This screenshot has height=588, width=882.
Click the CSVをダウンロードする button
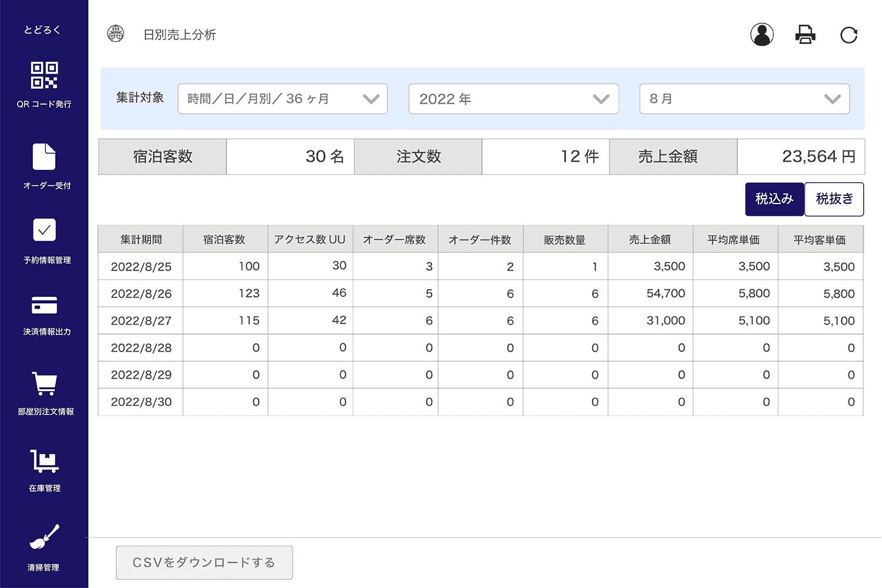(204, 563)
